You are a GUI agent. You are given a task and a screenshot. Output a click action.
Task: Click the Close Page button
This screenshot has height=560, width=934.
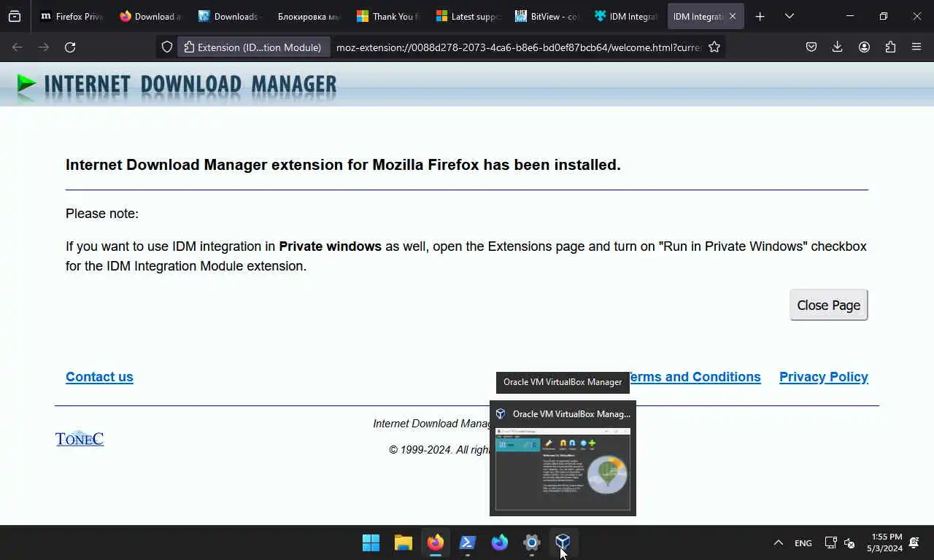828,305
